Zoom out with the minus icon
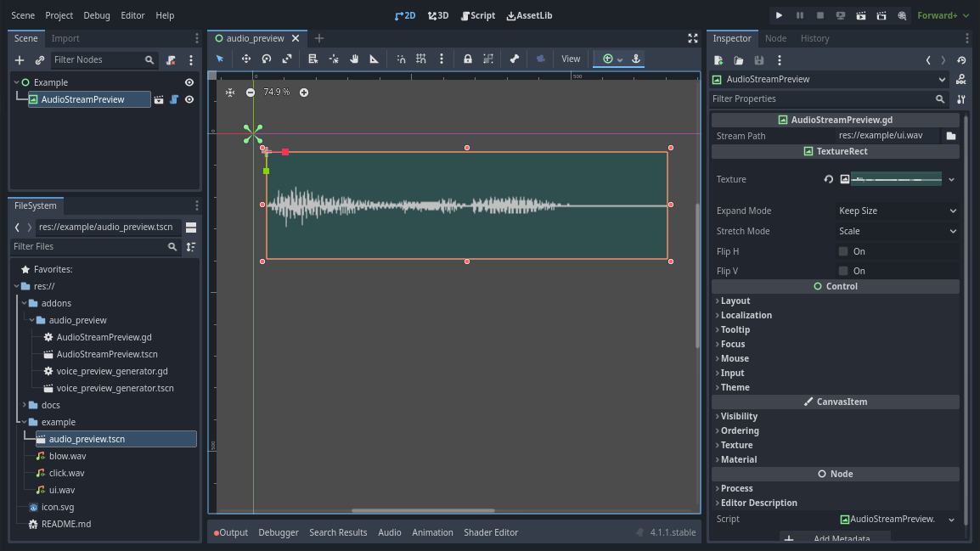 coord(250,93)
